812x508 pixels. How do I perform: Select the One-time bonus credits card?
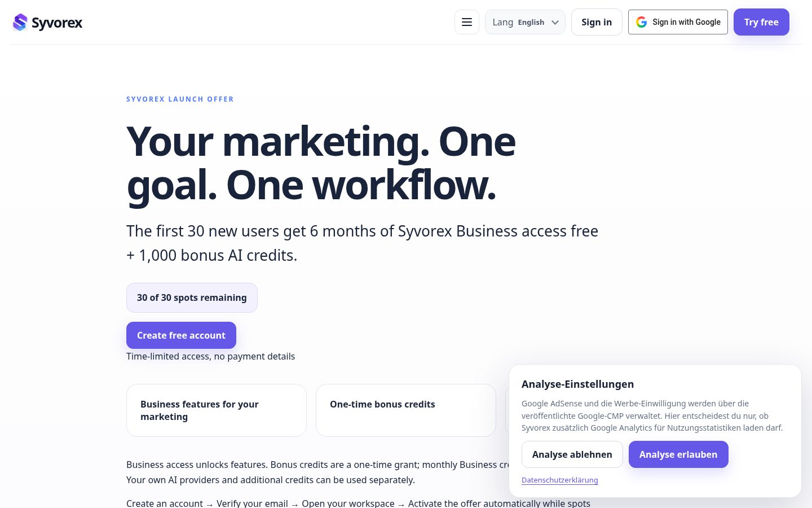(x=406, y=410)
